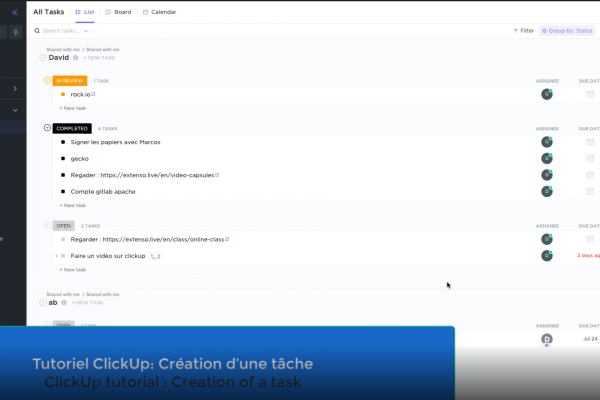Open the search tasks dropdown arrow
The height and width of the screenshot is (400, 600).
[x=86, y=31]
